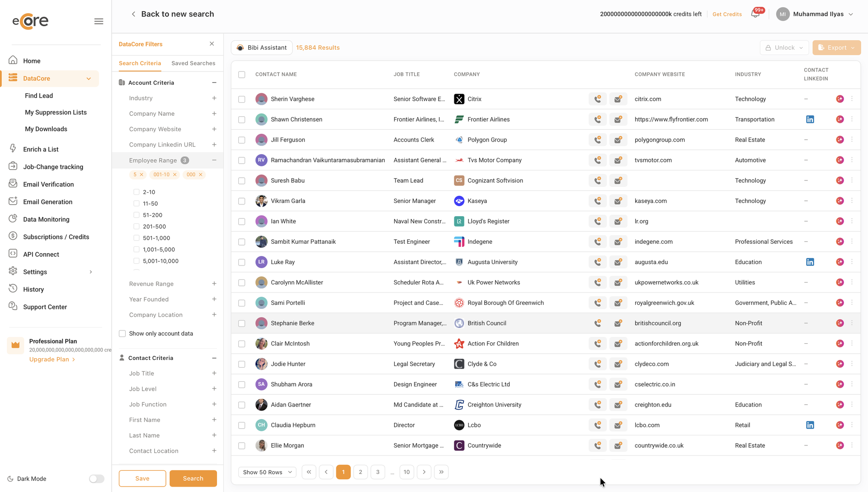Click the Upgrade Plan link
This screenshot has width=868, height=492.
[52, 360]
